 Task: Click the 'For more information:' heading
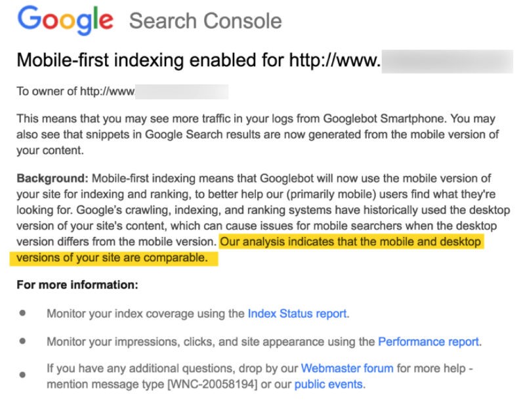[77, 286]
